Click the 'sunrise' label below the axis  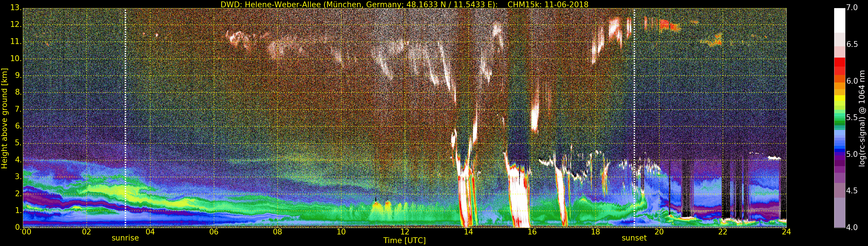click(125, 238)
